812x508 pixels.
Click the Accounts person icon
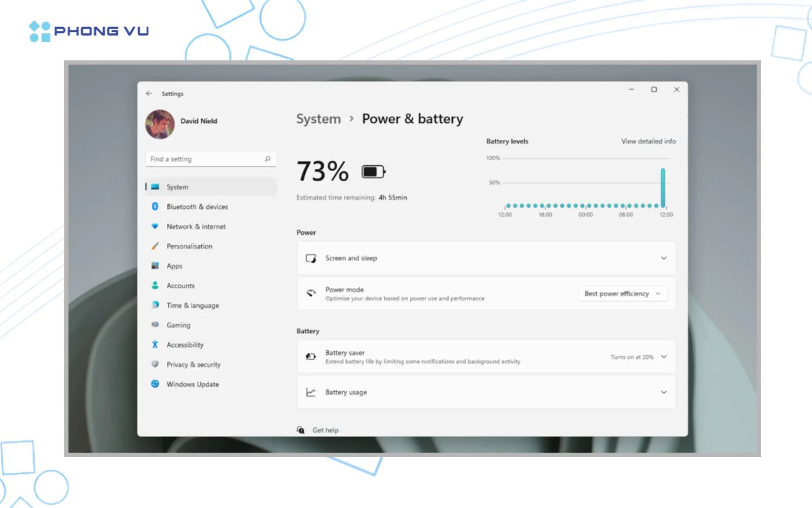tap(155, 286)
